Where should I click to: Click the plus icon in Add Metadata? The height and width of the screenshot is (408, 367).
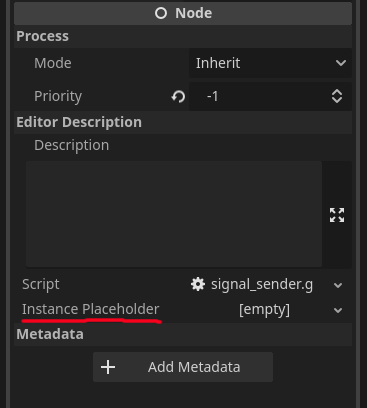point(108,367)
